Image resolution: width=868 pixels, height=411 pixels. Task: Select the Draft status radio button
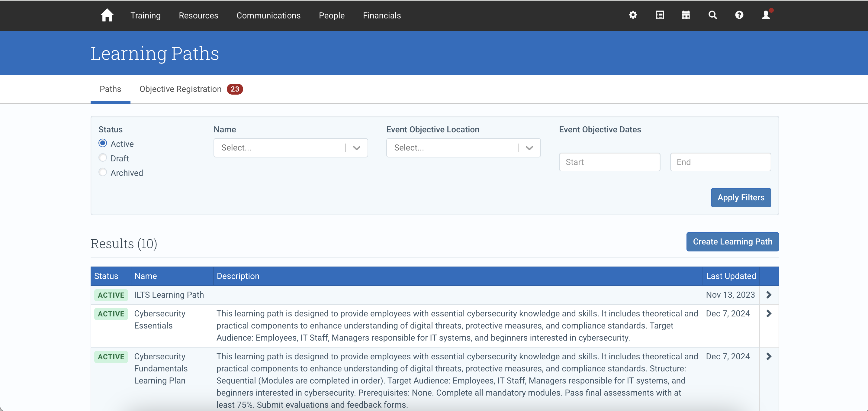[102, 158]
